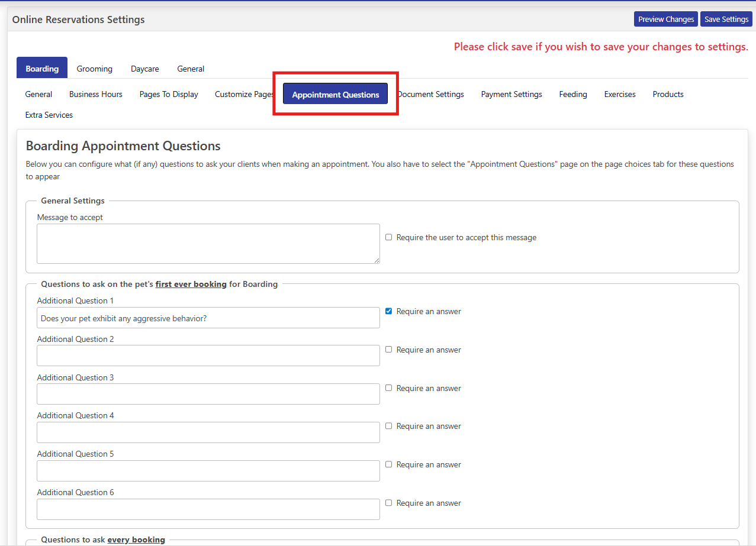Open the Payment Settings sub-tab
The height and width of the screenshot is (546, 756).
[511, 94]
